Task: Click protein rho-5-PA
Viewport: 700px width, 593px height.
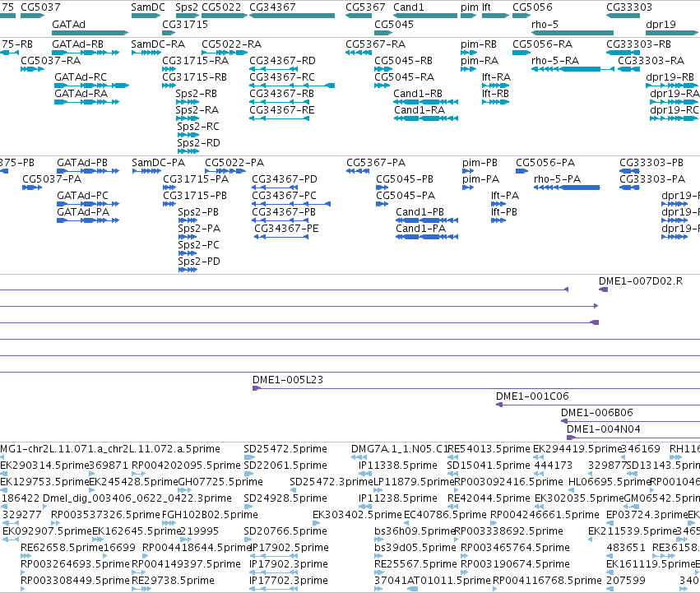Action: click(x=567, y=188)
